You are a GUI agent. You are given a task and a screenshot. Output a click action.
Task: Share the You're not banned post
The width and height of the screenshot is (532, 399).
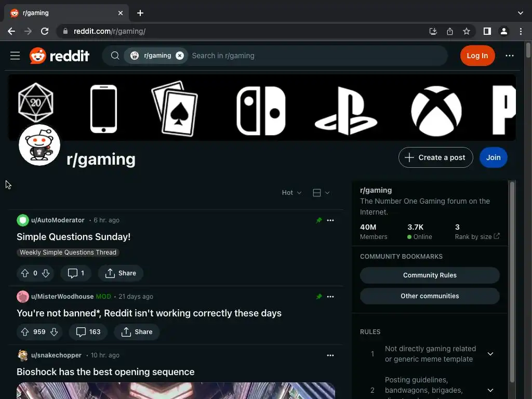pyautogui.click(x=137, y=332)
